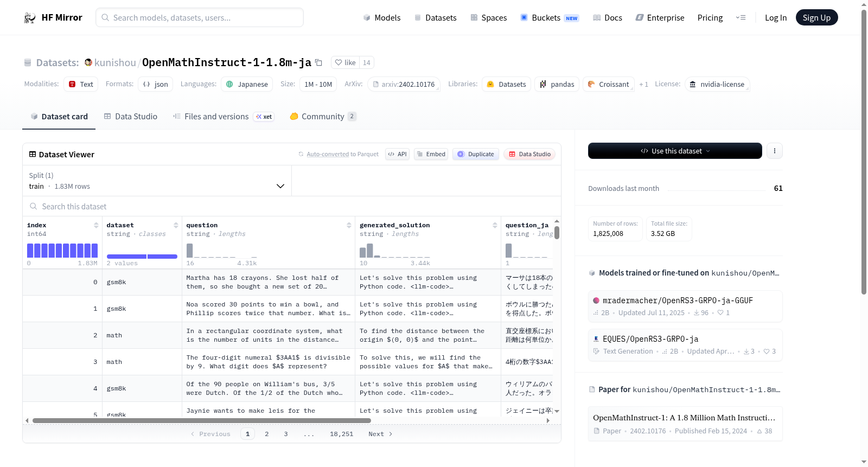The height and width of the screenshot is (467, 868).
Task: Open the kunishou profile link
Action: pyautogui.click(x=115, y=62)
